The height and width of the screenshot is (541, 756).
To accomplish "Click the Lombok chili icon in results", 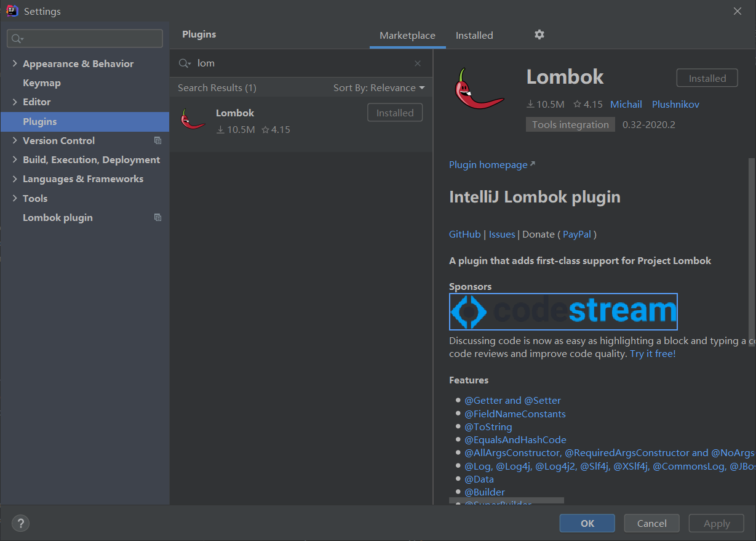I will point(193,119).
